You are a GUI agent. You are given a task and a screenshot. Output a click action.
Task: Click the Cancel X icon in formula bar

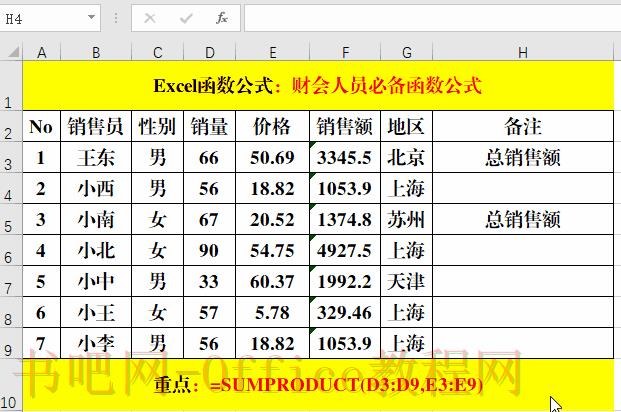pyautogui.click(x=150, y=18)
